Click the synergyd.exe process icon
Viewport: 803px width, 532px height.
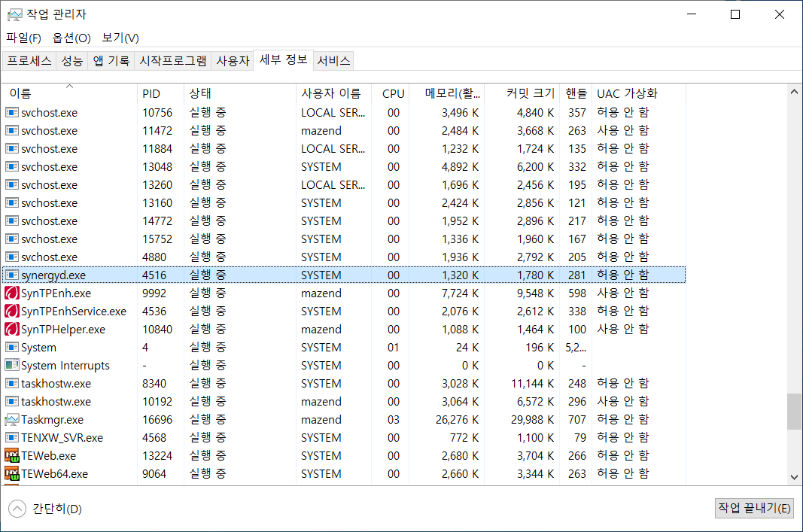12,275
